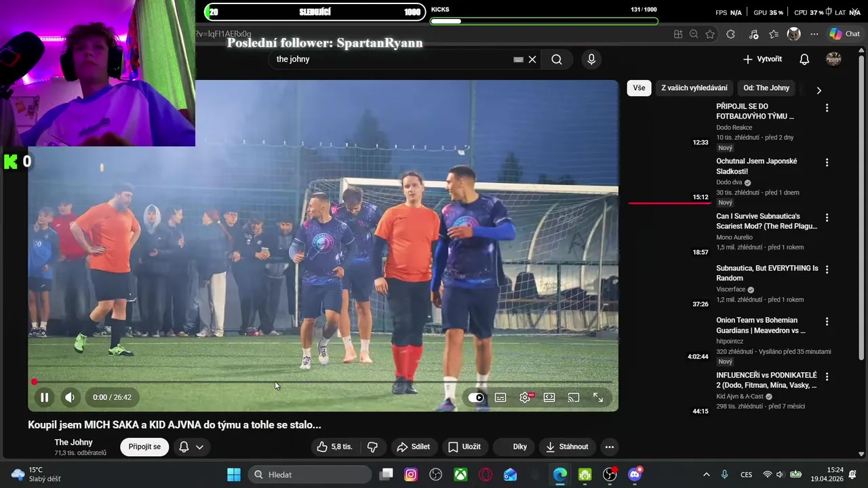
Task: Open options for 'Ochutnal Jsem Japonské Sladkosti!' video
Action: click(827, 163)
